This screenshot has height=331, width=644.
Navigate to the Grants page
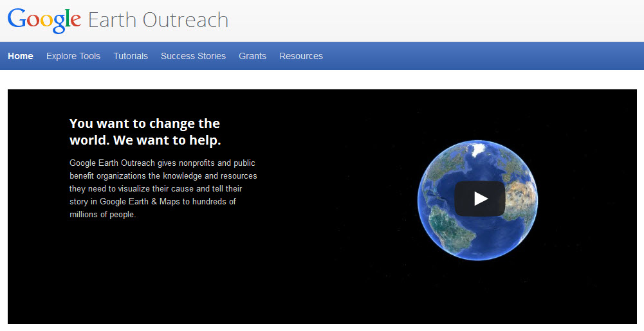click(252, 56)
